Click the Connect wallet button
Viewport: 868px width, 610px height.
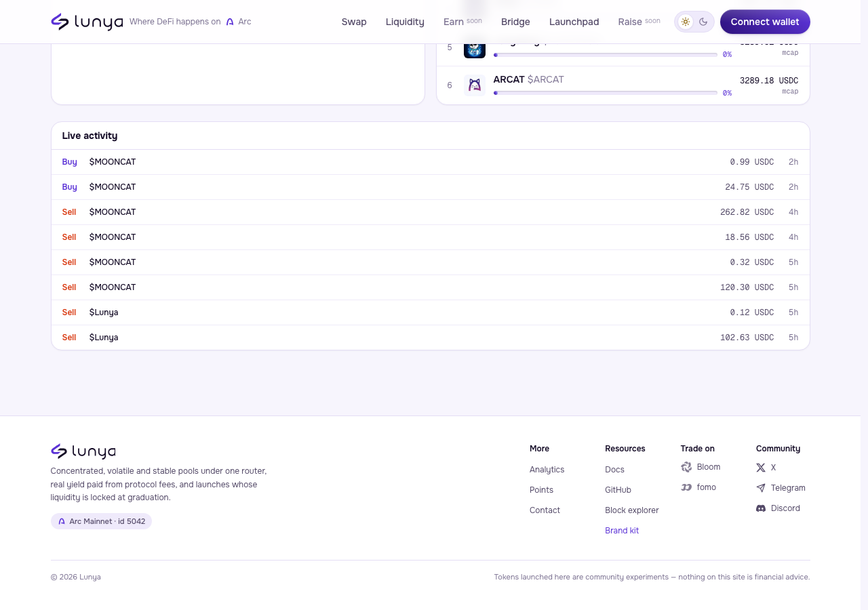click(765, 22)
